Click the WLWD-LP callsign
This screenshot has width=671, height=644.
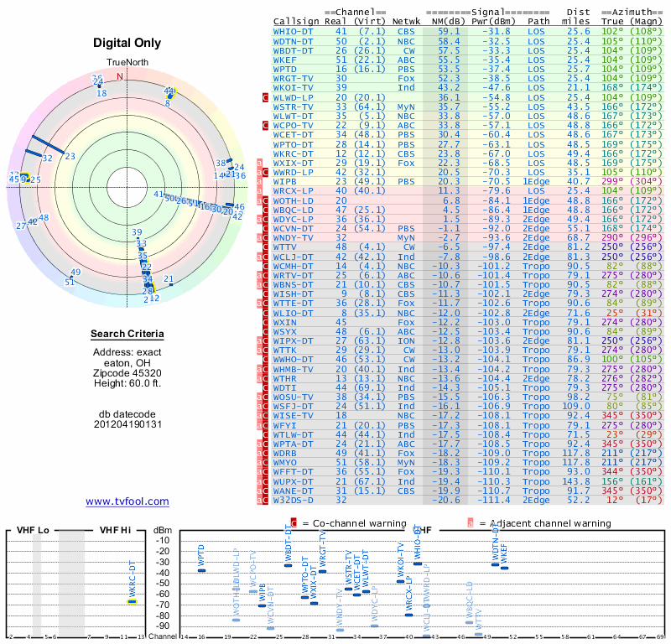pos(293,97)
